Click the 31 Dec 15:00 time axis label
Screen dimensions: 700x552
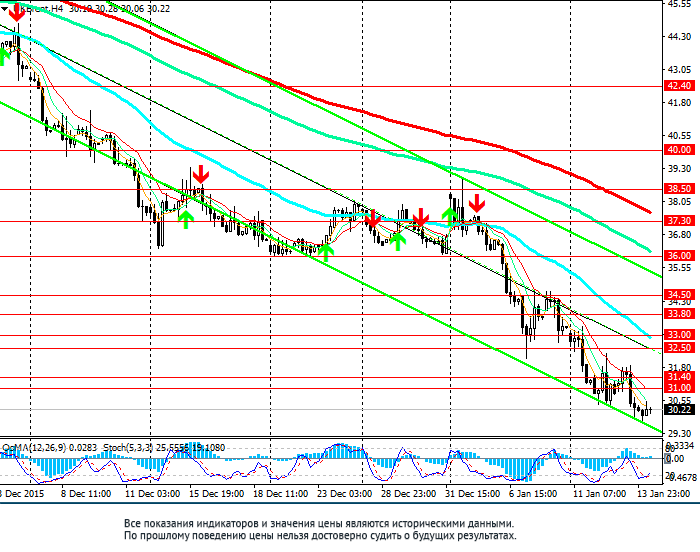click(472, 494)
